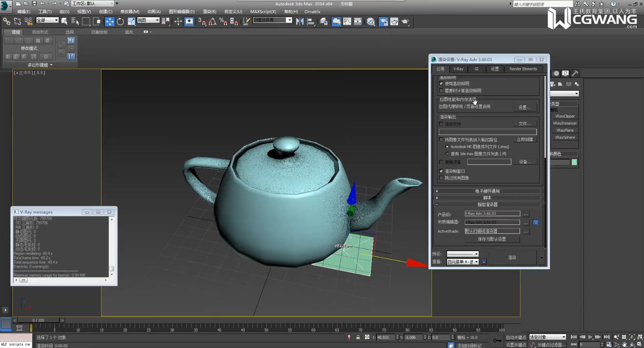
Task: Activate the Select and Rotate tool
Action: [120, 21]
